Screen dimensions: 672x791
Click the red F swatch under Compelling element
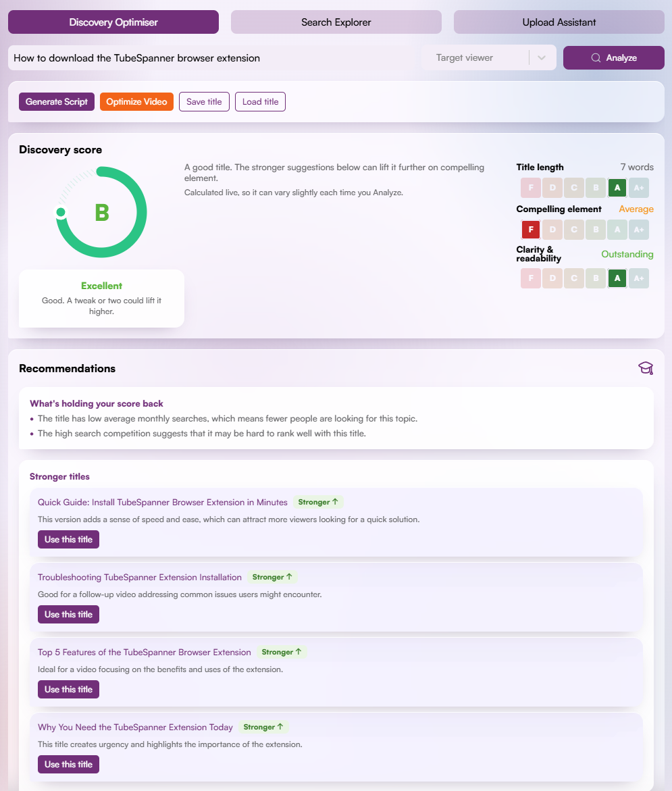pos(531,230)
